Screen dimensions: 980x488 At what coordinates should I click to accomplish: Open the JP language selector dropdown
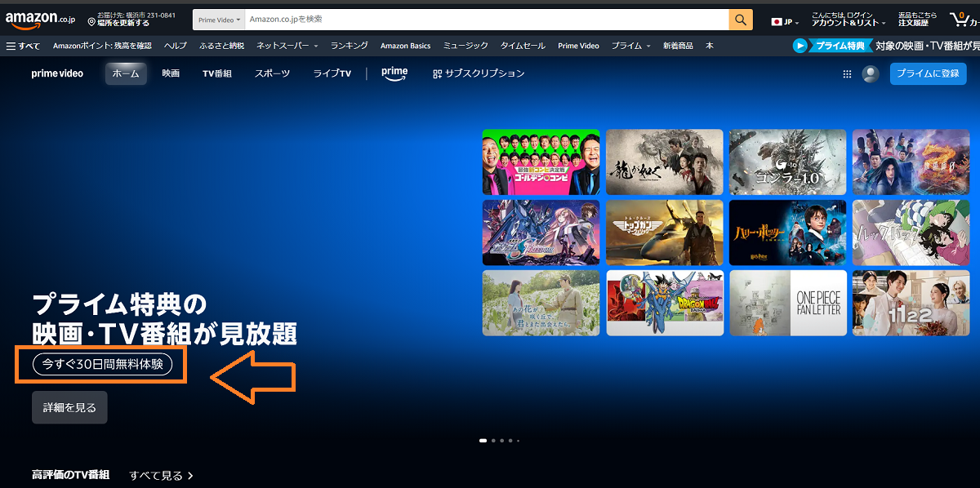coord(786,21)
